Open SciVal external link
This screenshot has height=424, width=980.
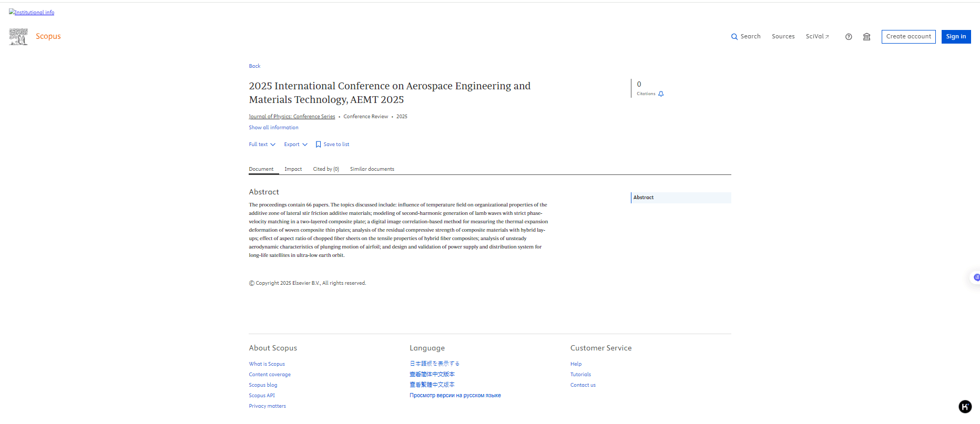(x=817, y=37)
